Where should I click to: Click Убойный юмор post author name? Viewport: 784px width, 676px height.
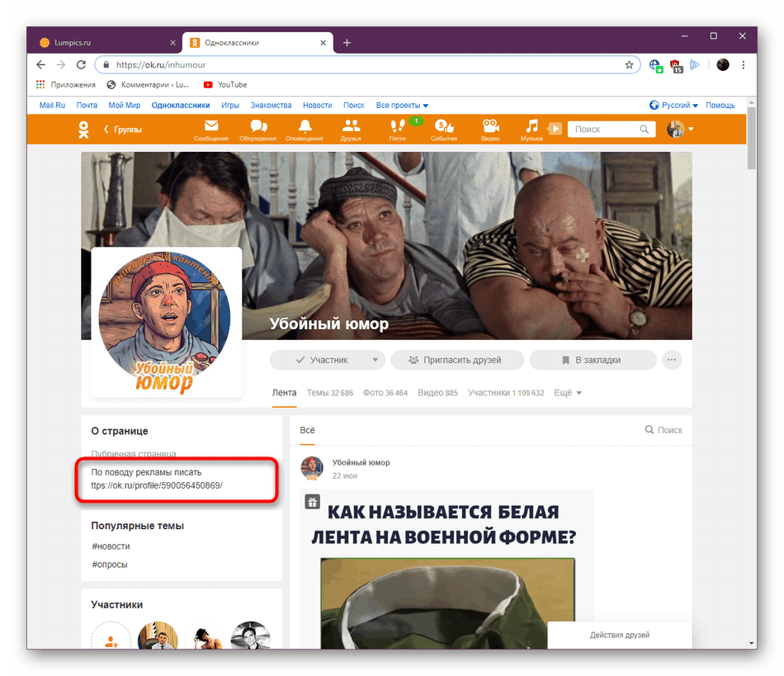[x=361, y=462]
